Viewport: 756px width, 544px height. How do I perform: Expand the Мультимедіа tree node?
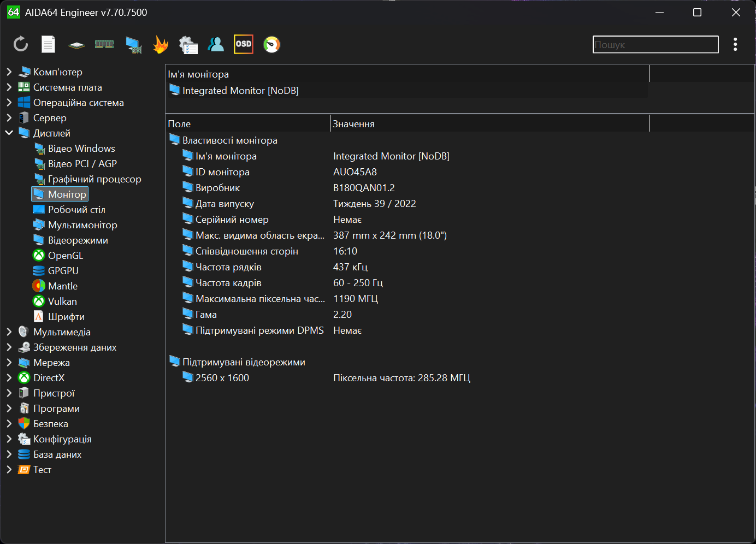click(x=9, y=332)
